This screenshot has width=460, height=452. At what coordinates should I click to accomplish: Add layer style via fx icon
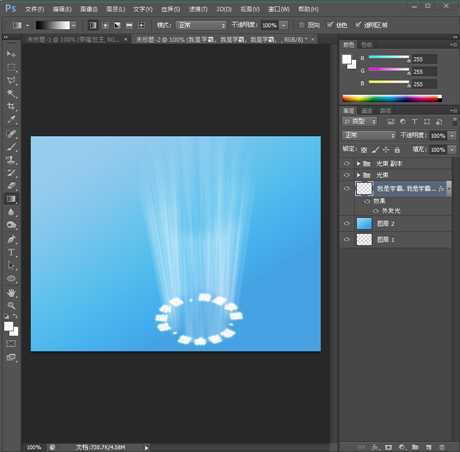pyautogui.click(x=375, y=447)
